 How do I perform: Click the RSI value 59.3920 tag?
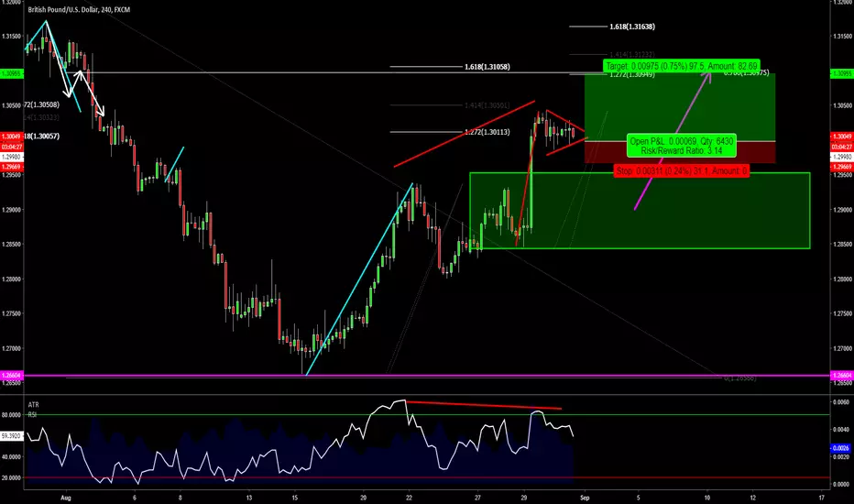11,436
